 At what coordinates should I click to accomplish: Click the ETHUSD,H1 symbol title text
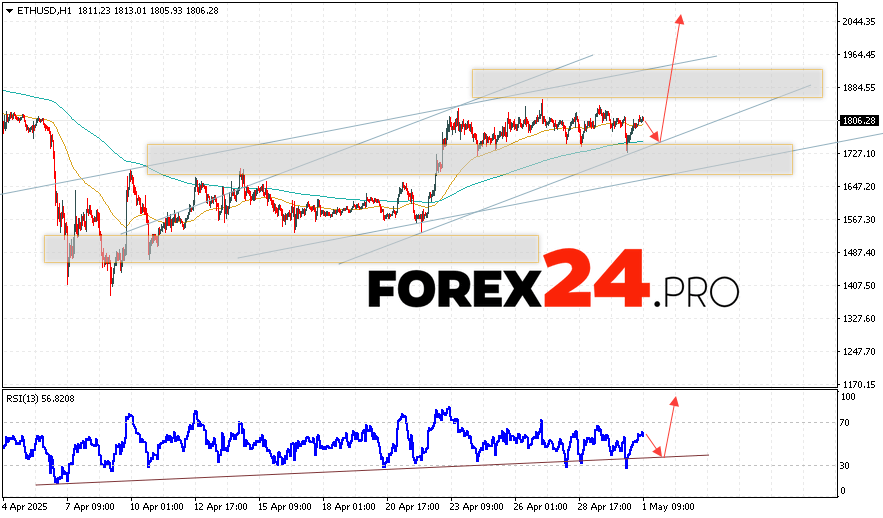tap(42, 10)
